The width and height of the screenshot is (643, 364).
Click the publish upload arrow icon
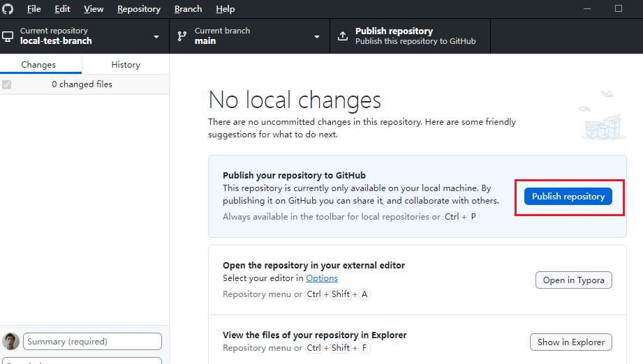[x=343, y=36]
